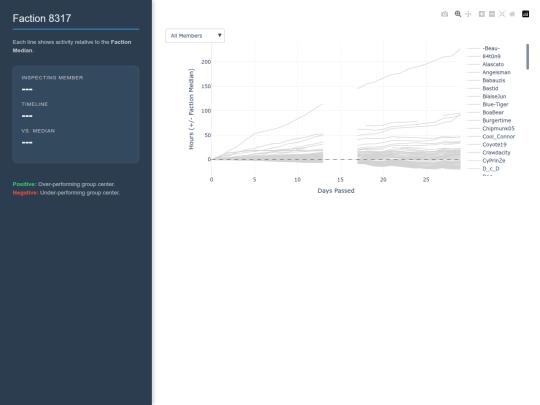Toggle the 84t0n9 legend entry
540x405 pixels.
[x=491, y=56]
